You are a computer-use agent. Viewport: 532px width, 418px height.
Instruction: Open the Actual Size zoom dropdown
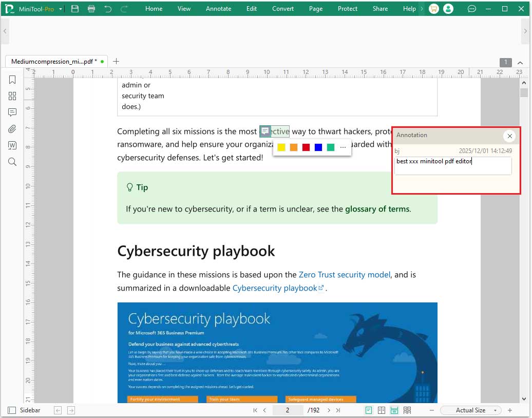470,410
